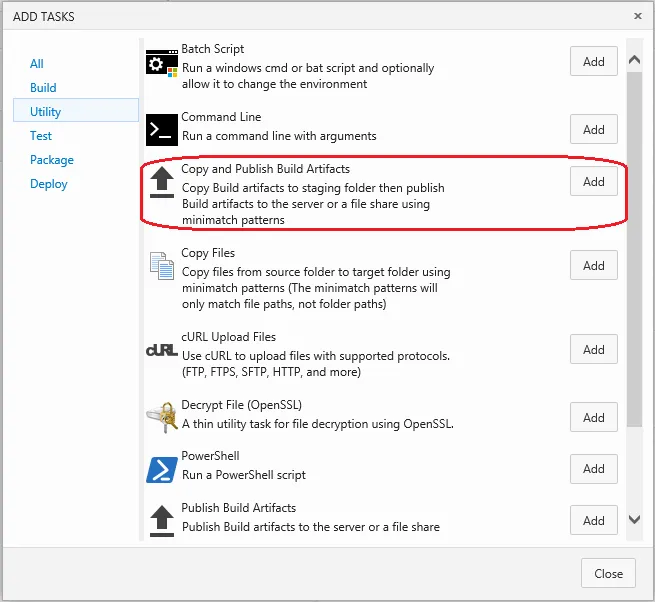Click the "PowerShell" title text
The image size is (655, 602).
(x=210, y=456)
